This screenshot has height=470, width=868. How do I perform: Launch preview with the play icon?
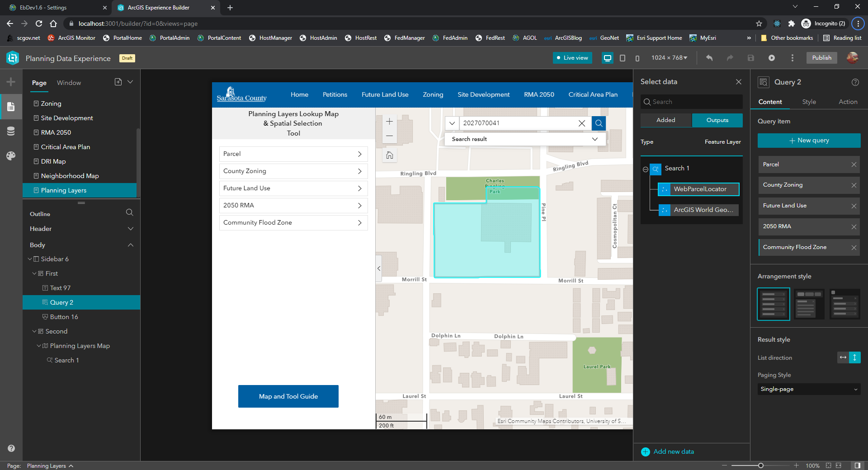tap(772, 58)
